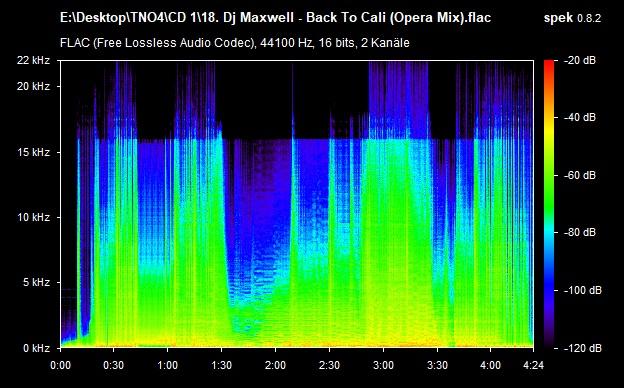Viewport: 624px width, 388px height.
Task: Click the 2:30 time axis label
Action: [x=330, y=365]
